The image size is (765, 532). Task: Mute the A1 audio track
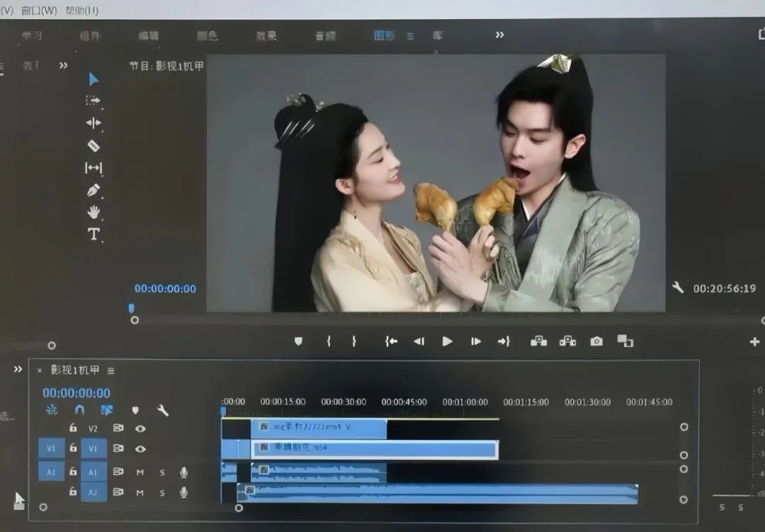point(140,472)
